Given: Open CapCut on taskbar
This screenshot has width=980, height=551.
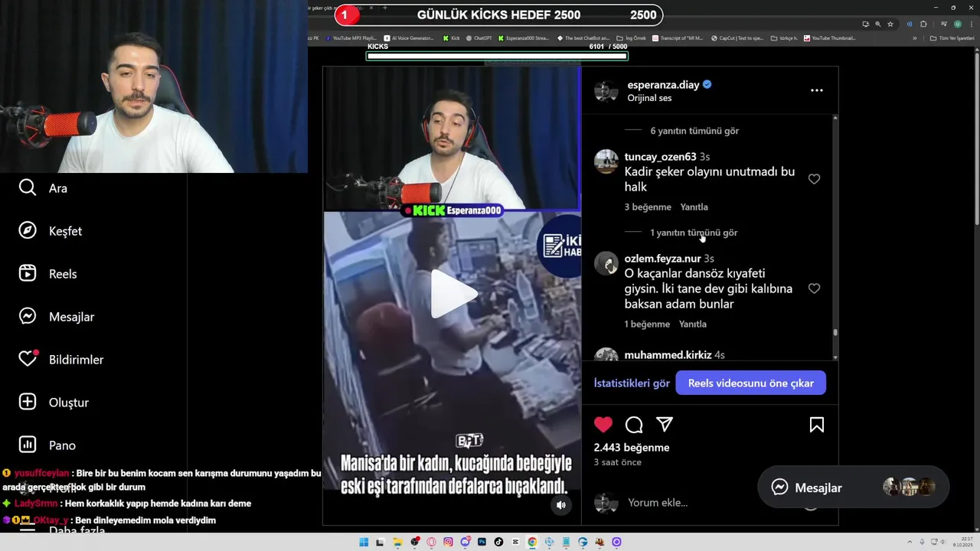Looking at the screenshot, I should (x=515, y=542).
